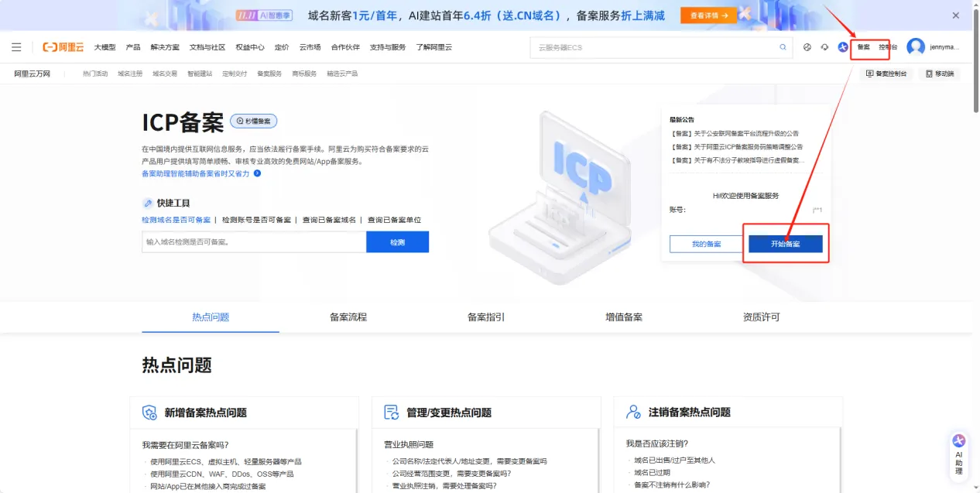This screenshot has width=980, height=493.
Task: Open the user avatar profile icon
Action: 916,47
